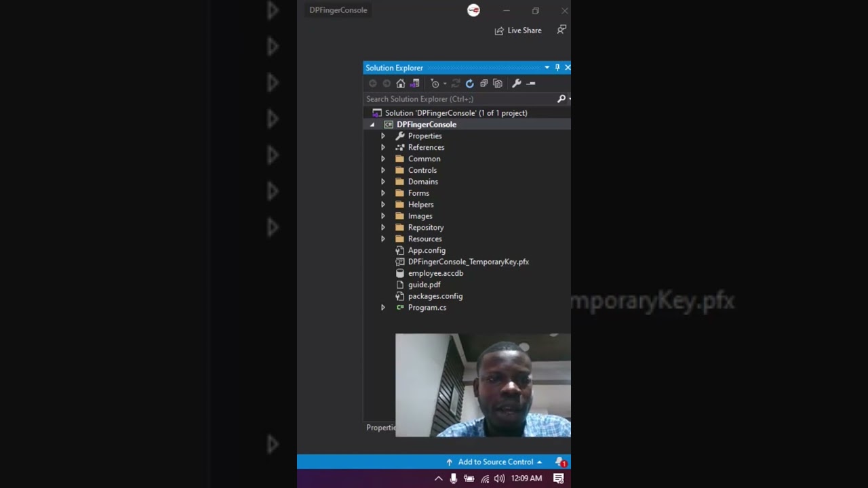Click the Controls folder icon

click(x=400, y=171)
